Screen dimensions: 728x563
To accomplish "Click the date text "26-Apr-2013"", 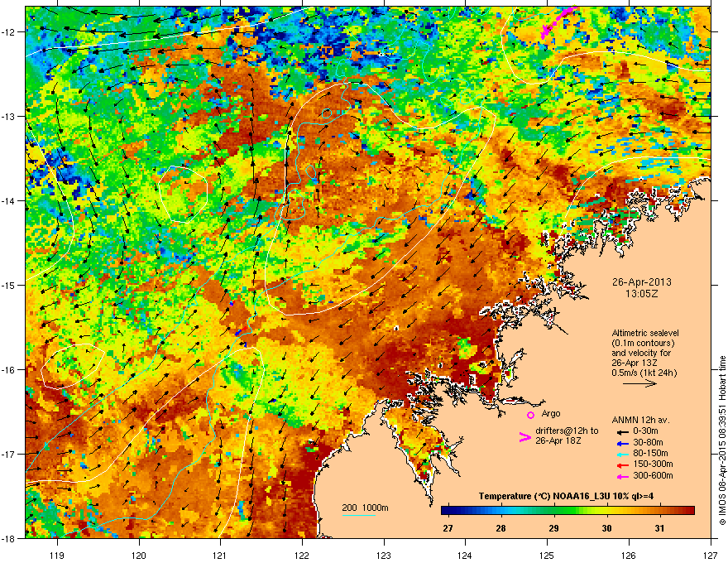I will [641, 282].
